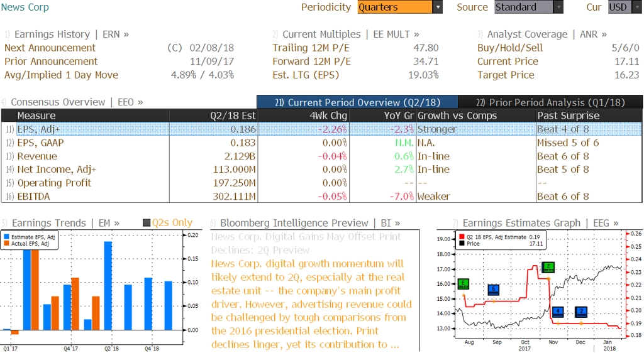Click the EBITDA estimate 302.111M
644x353 pixels.
[234, 197]
